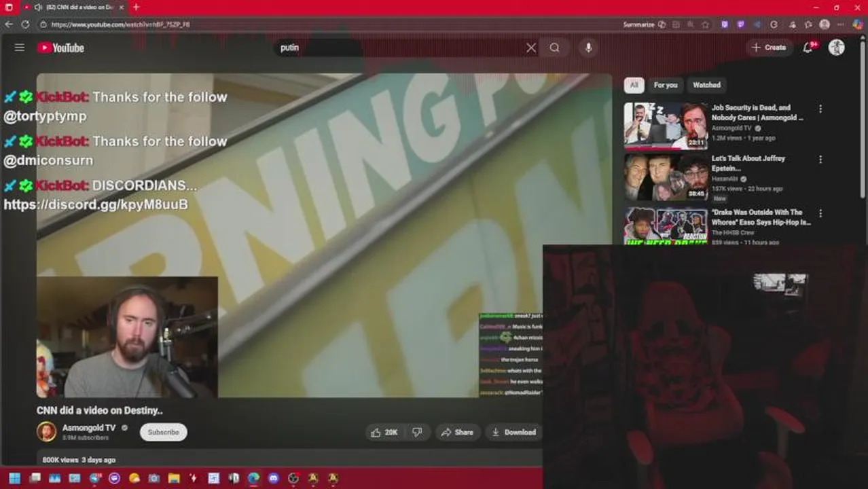This screenshot has width=868, height=489.
Task: Click the search magnifier button
Action: click(x=555, y=48)
